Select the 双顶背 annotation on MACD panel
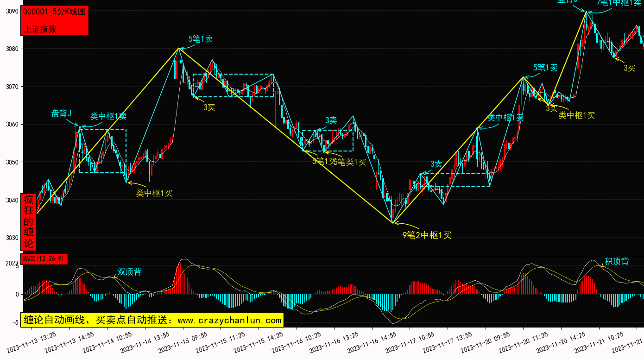 (x=129, y=272)
